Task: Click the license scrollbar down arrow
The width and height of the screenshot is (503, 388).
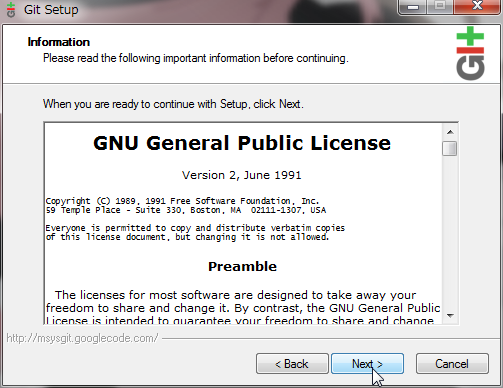Action: click(x=450, y=315)
